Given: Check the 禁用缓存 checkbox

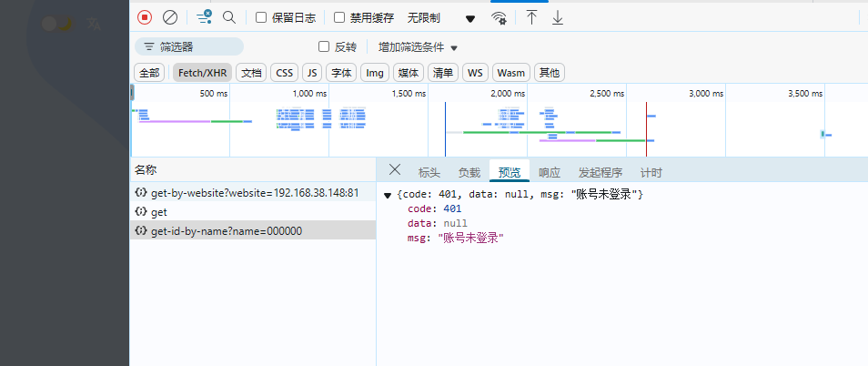Looking at the screenshot, I should pyautogui.click(x=339, y=17).
